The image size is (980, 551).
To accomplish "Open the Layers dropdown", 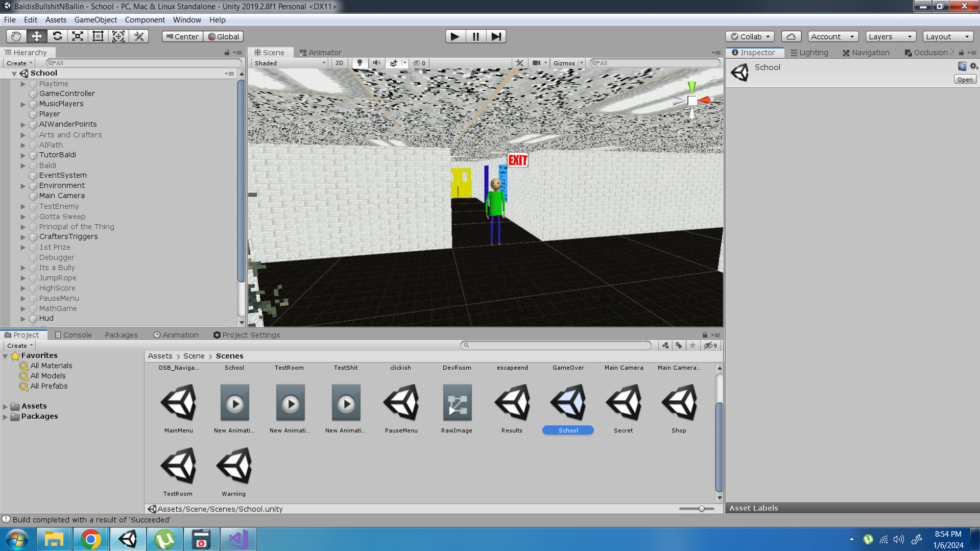I will 890,36.
